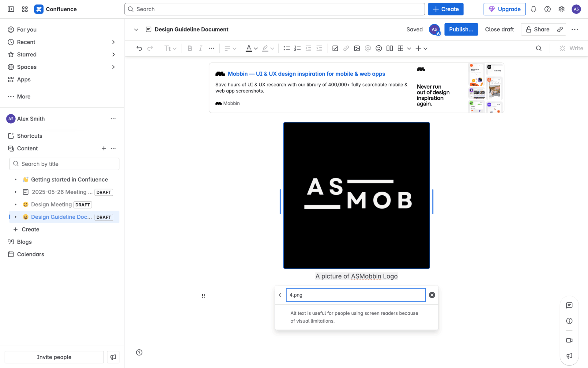Image resolution: width=588 pixels, height=368 pixels.
Task: Toggle bullet list
Action: tap(287, 48)
